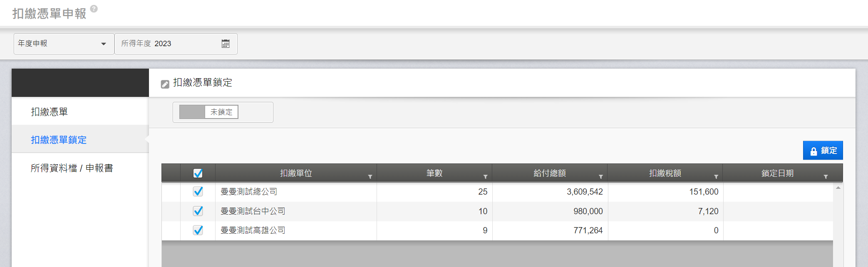This screenshot has height=267, width=868.
Task: Click the table scrollbar up arrow
Action: tap(838, 188)
